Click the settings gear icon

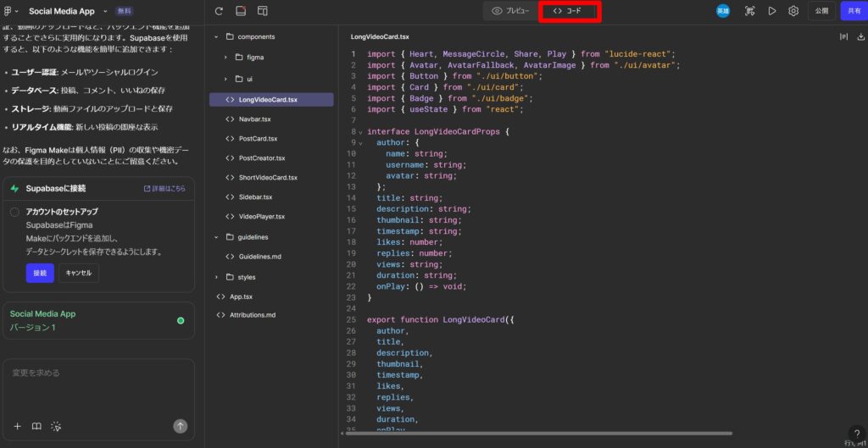coord(793,11)
